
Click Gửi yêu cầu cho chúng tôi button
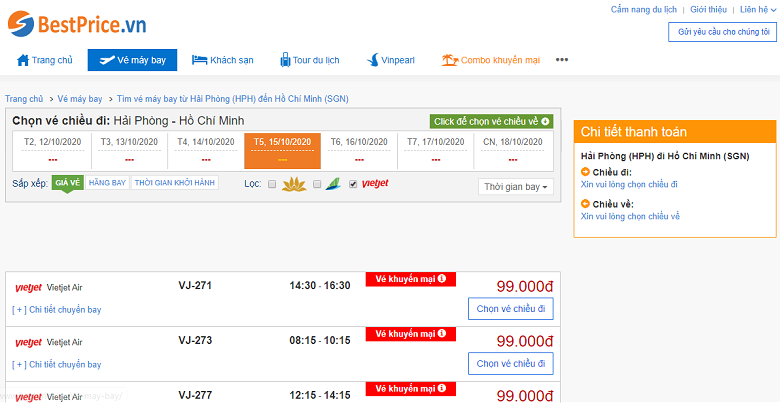click(x=722, y=32)
